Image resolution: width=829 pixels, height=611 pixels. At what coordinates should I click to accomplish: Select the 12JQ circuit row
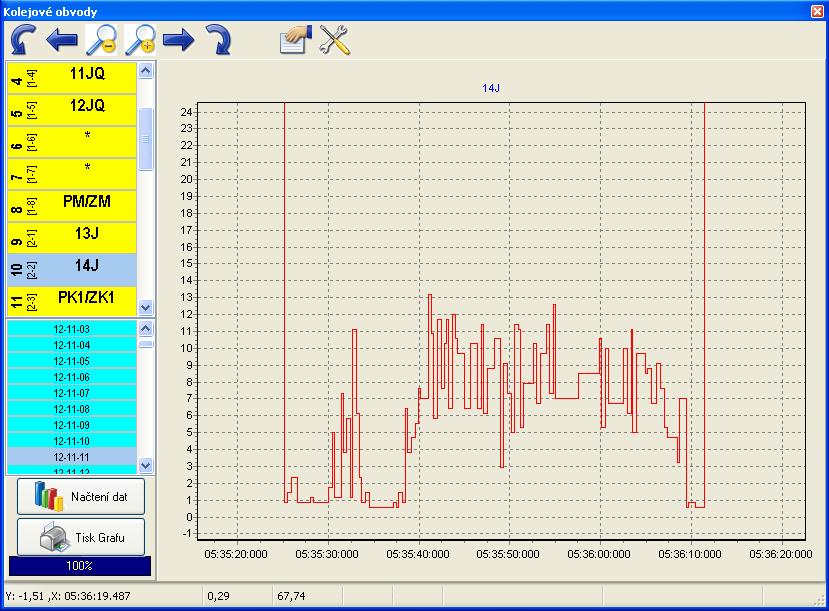click(x=72, y=110)
